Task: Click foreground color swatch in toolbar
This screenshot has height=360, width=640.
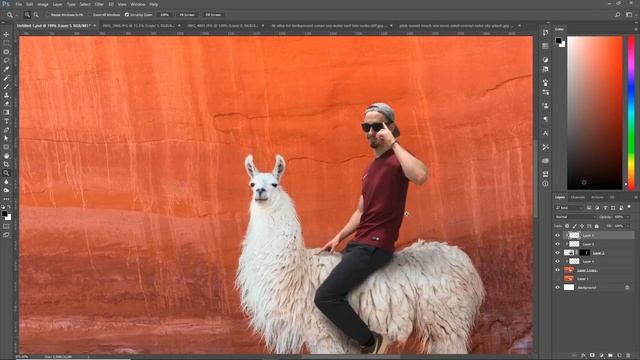Action: (4, 213)
